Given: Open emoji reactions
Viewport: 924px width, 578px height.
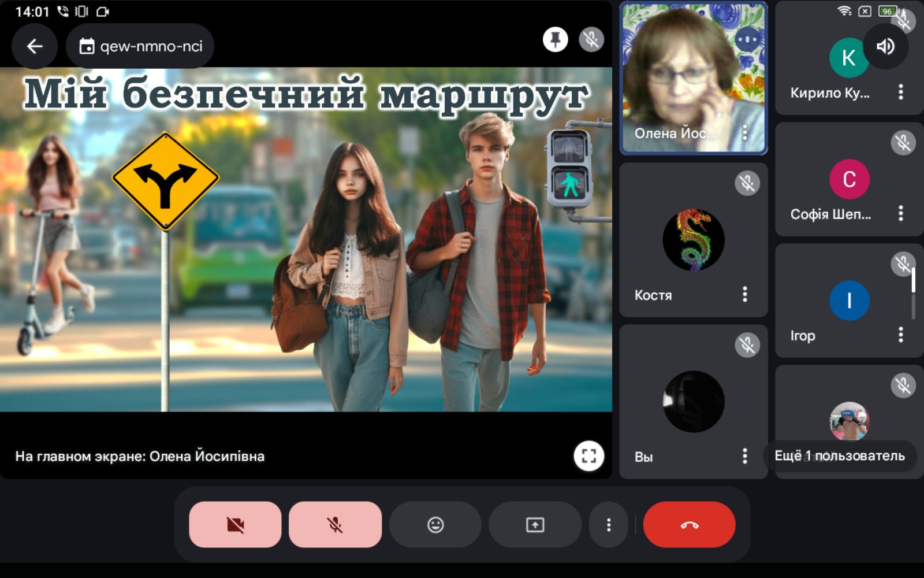Looking at the screenshot, I should pyautogui.click(x=435, y=525).
